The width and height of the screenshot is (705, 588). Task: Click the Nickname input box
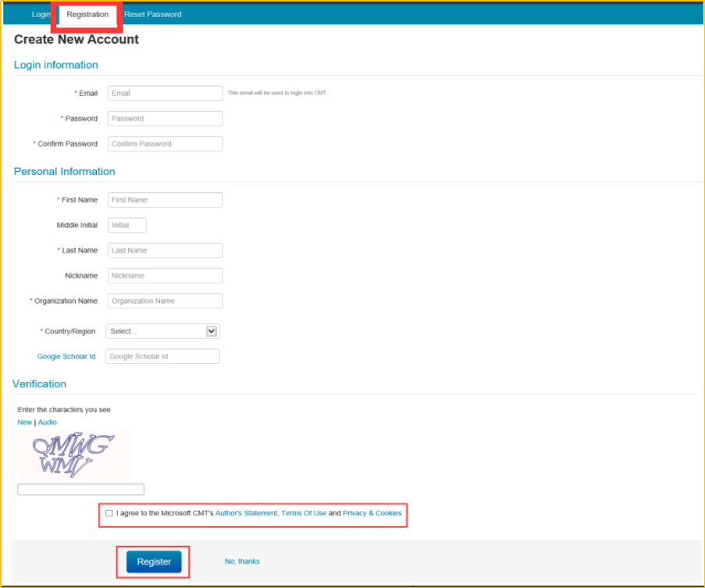(x=165, y=276)
